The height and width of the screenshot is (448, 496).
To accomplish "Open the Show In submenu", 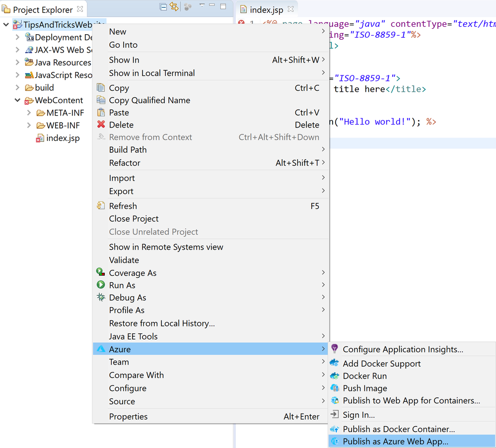I will (211, 60).
